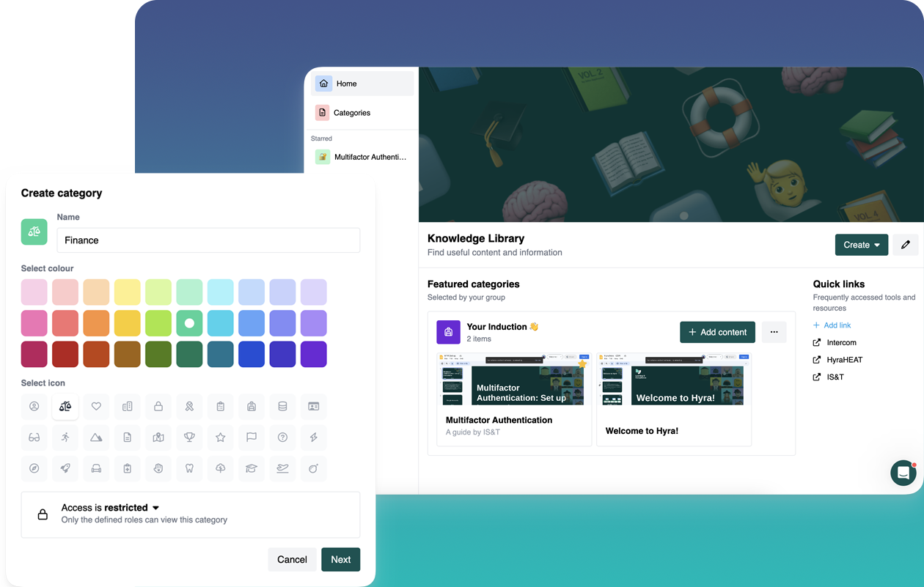924x587 pixels.
Task: Open the Intercom chat bubble
Action: [903, 473]
